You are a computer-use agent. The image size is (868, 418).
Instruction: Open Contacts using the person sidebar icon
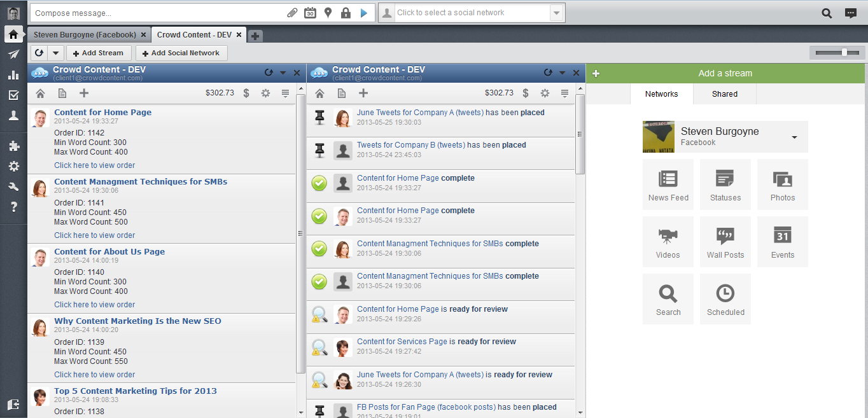[x=14, y=115]
